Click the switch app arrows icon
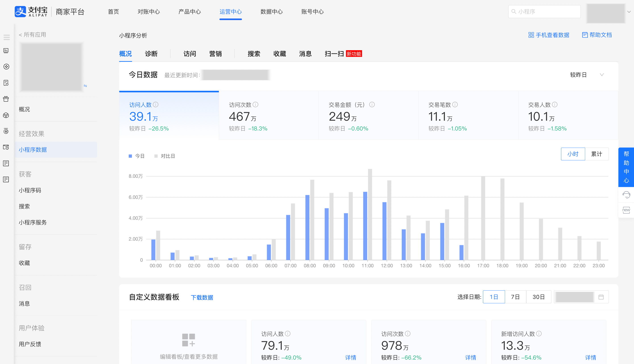This screenshot has width=634, height=364. (x=85, y=86)
